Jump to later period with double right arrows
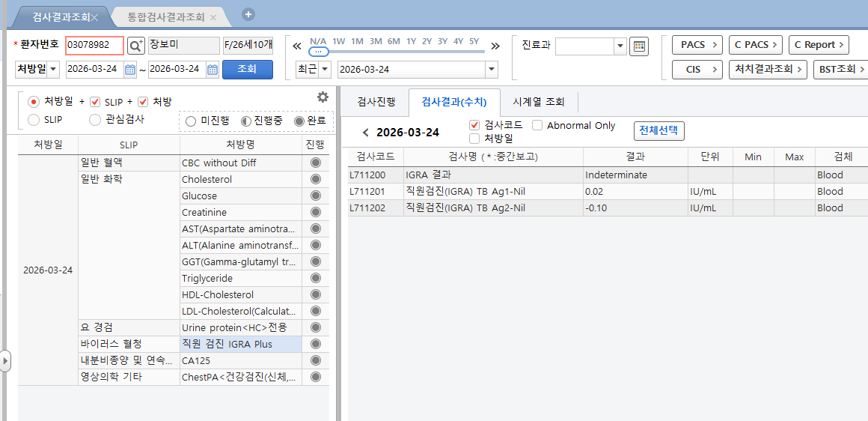Screen dimensions: 868x421 pos(495,46)
